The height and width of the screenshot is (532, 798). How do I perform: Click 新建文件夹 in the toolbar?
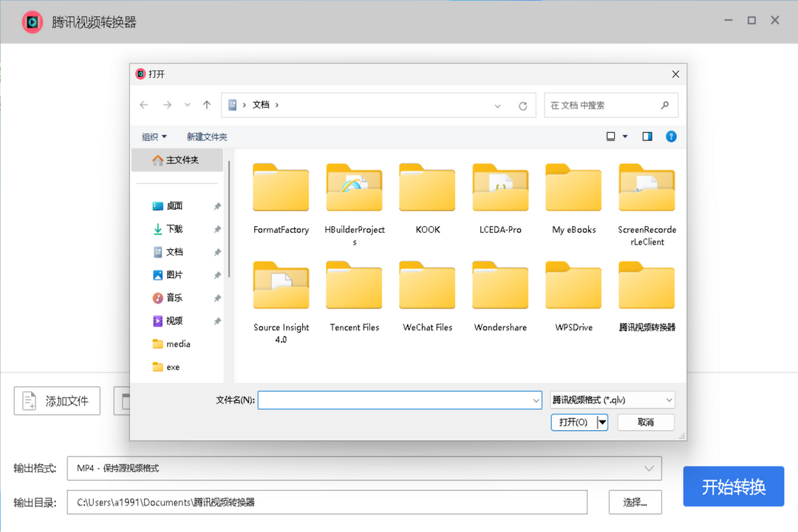click(x=207, y=137)
